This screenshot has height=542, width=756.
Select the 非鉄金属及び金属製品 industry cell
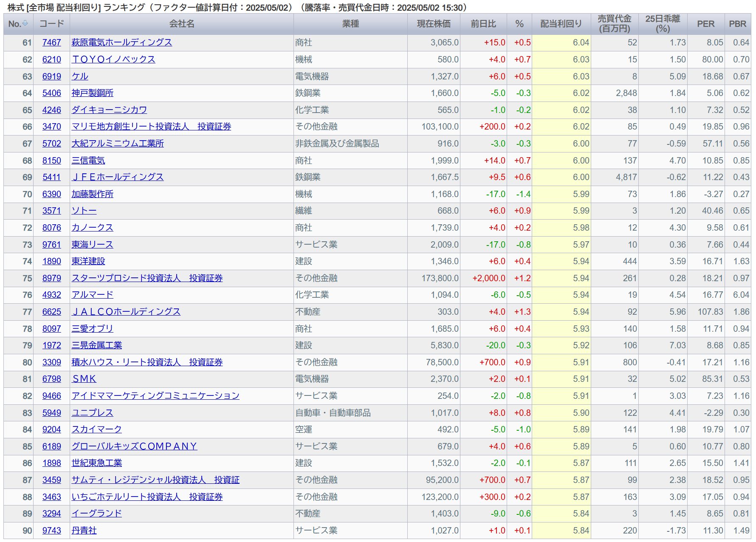point(350,144)
